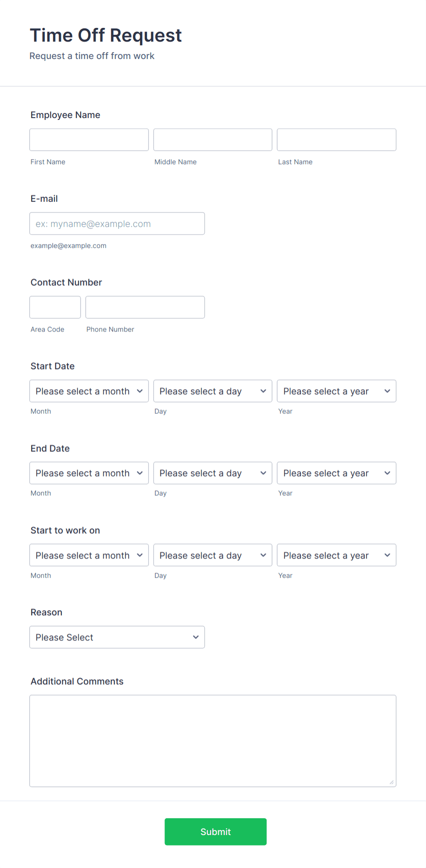
Task: Click the Time Off Request heading
Action: [x=105, y=35]
